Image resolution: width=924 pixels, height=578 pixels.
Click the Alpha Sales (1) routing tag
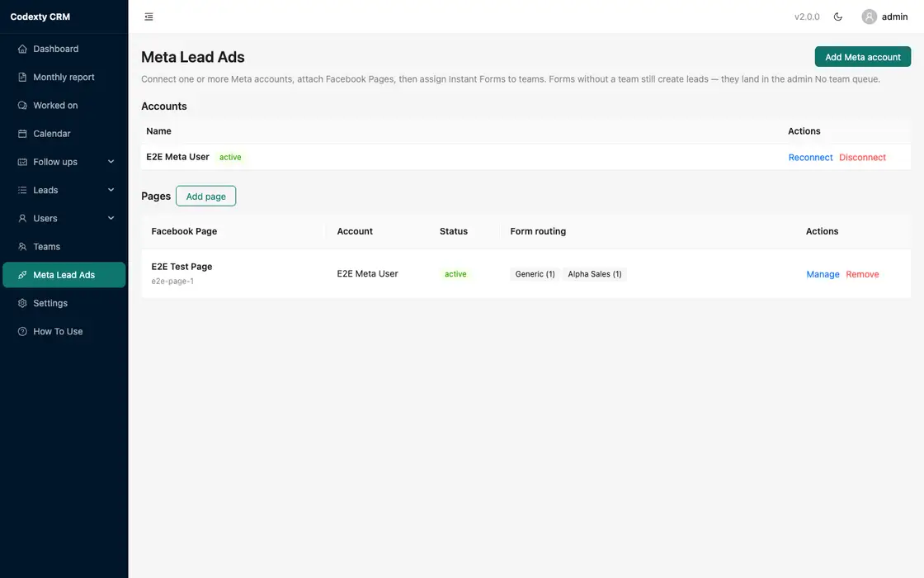tap(595, 274)
